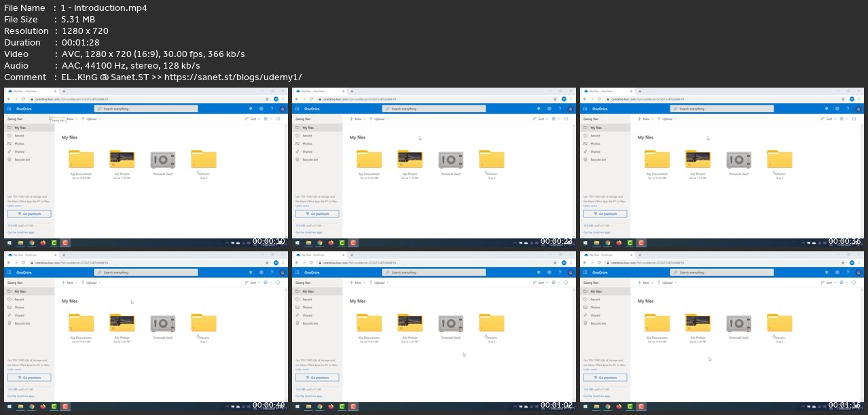Click the address bar URL in the 00:00:23 frame
The image size is (868, 415).
click(360, 99)
